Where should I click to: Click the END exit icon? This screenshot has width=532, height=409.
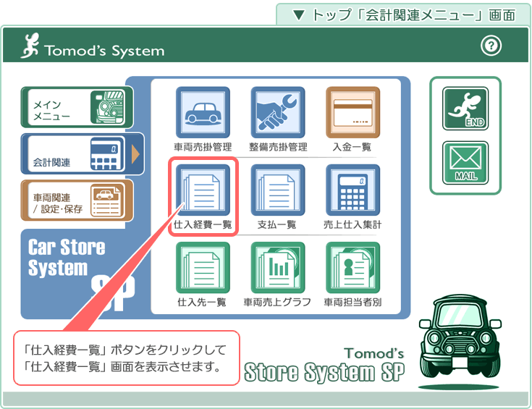(x=465, y=109)
